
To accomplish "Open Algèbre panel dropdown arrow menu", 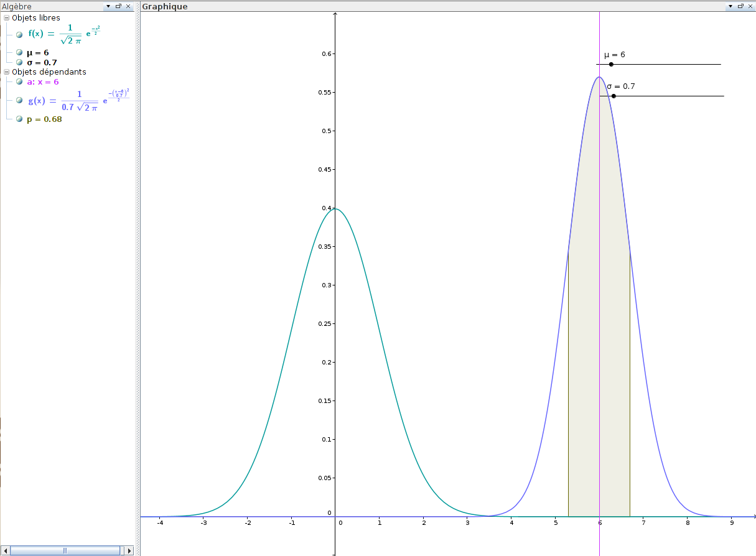I will (x=108, y=6).
